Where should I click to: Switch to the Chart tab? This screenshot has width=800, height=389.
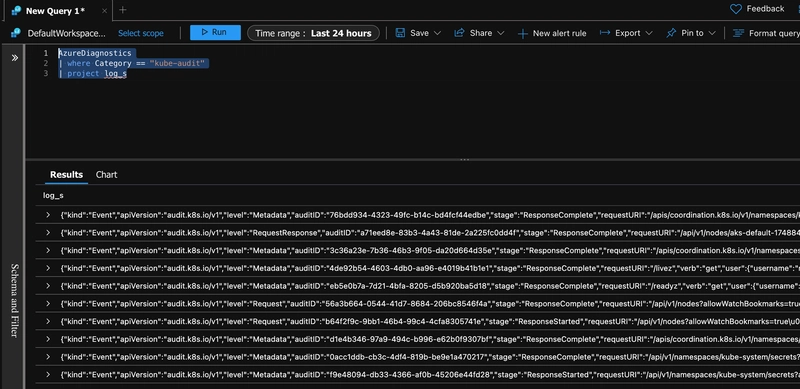[x=106, y=175]
